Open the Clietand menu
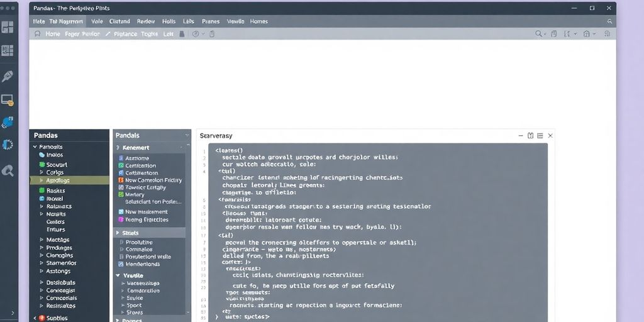 click(119, 21)
